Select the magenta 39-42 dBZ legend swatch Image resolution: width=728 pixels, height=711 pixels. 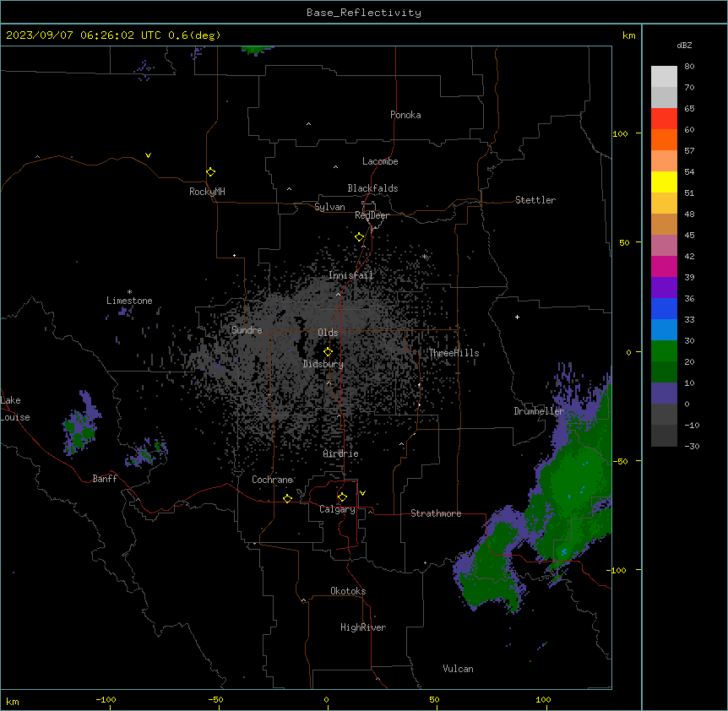point(664,266)
